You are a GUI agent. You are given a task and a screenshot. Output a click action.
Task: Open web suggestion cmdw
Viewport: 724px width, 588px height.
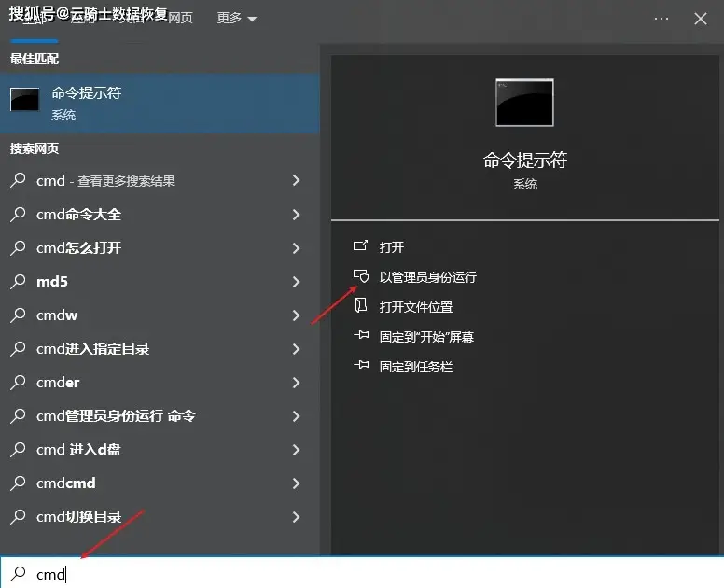160,315
